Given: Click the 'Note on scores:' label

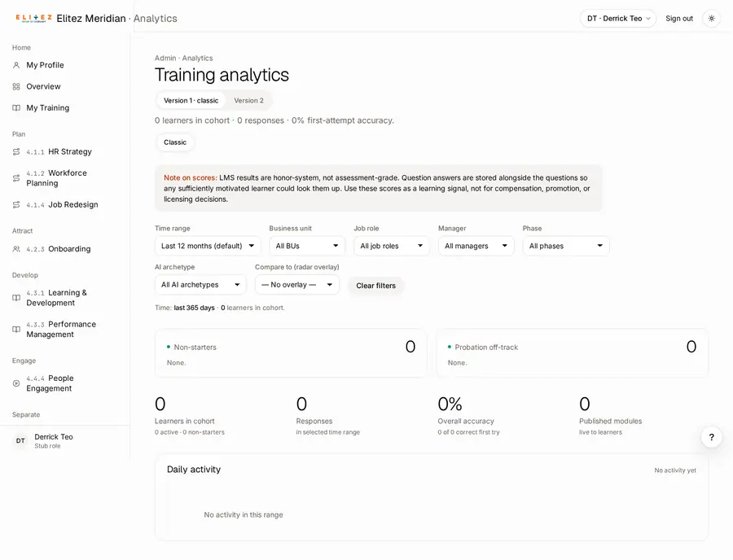Looking at the screenshot, I should click(191, 178).
